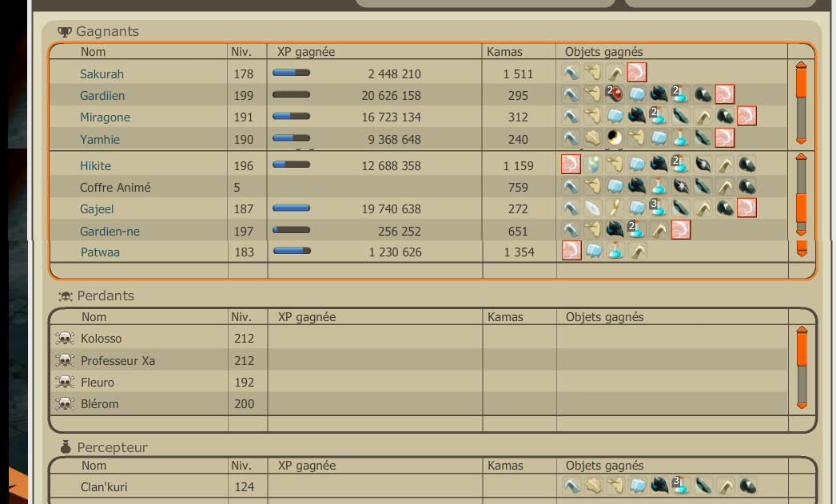Click the silver claw item in Sakurah's row
Image resolution: width=836 pixels, height=504 pixels.
[x=571, y=73]
